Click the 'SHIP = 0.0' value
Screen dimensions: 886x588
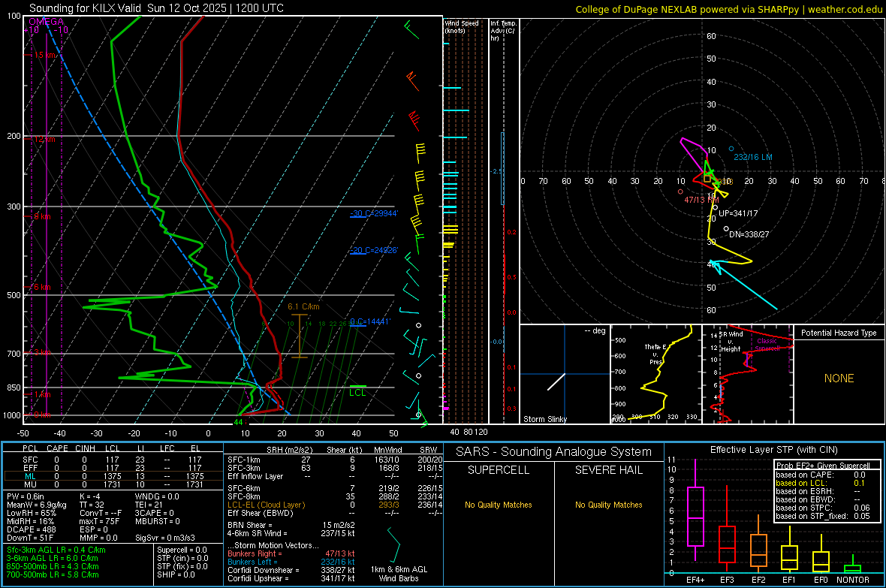(176, 574)
